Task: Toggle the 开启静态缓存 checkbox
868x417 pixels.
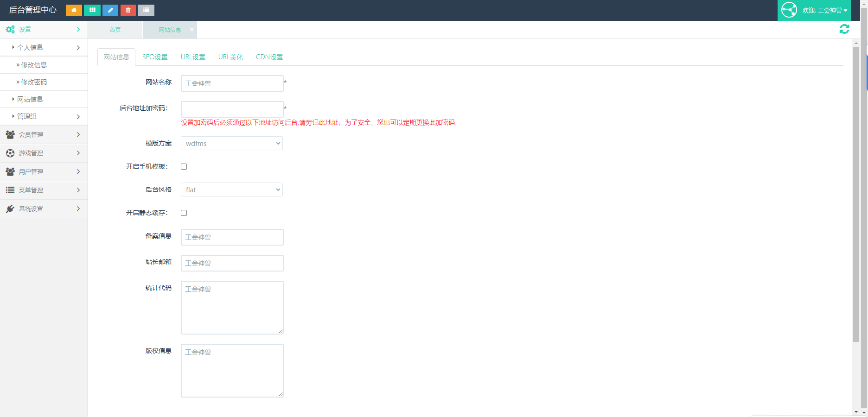Action: (x=184, y=213)
